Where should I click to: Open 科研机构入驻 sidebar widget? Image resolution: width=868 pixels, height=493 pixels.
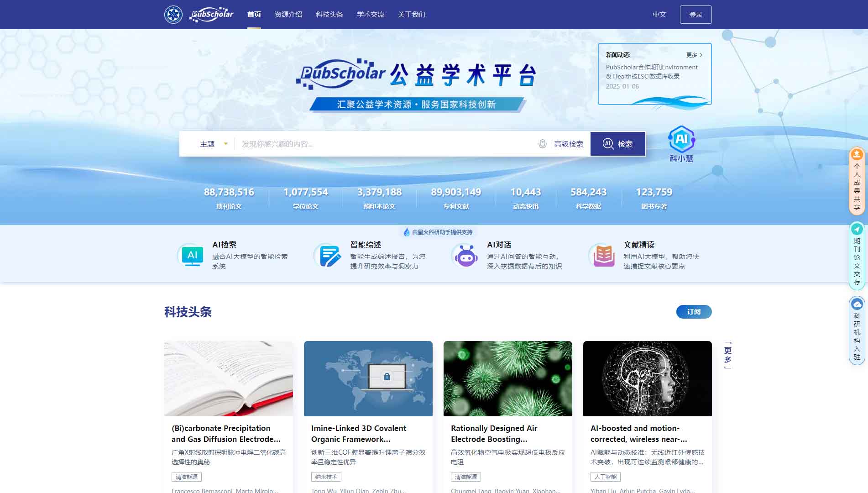pyautogui.click(x=857, y=330)
